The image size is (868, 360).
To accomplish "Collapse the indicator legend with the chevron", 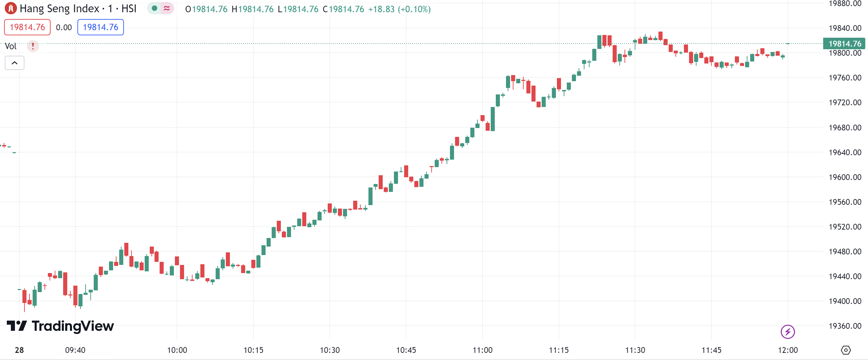I will click(15, 63).
